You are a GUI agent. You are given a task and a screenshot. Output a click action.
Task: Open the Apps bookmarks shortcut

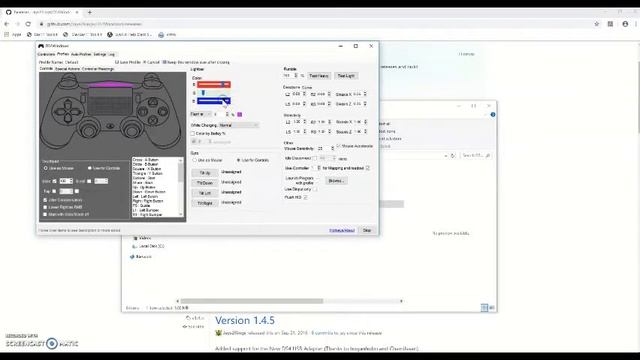coord(13,35)
